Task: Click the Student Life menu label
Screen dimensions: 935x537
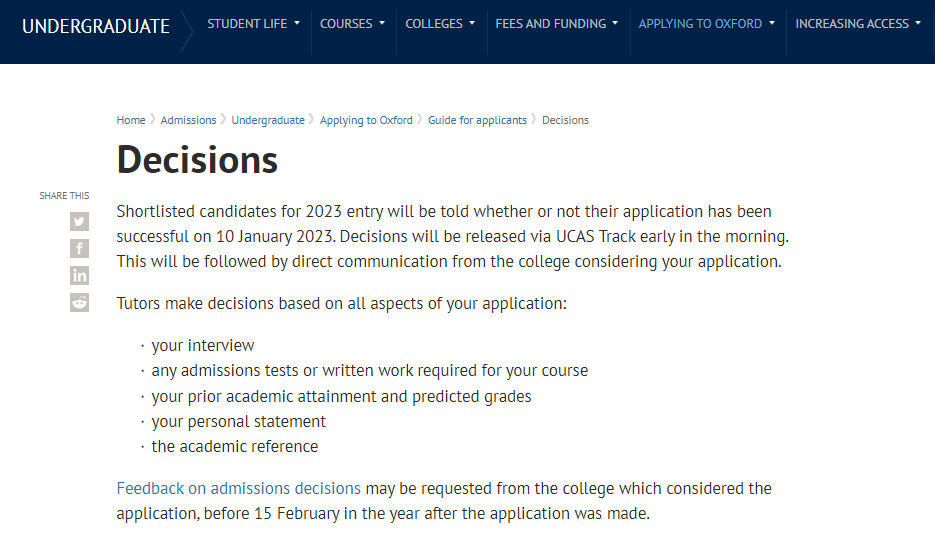Action: click(247, 24)
